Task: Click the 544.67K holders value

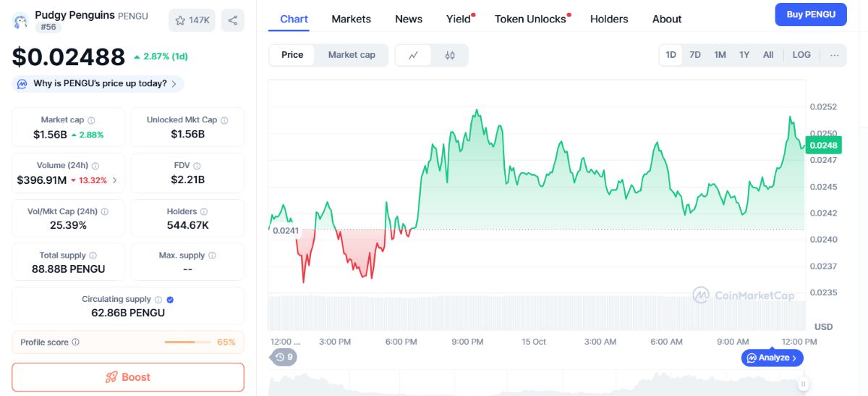Action: click(x=187, y=225)
